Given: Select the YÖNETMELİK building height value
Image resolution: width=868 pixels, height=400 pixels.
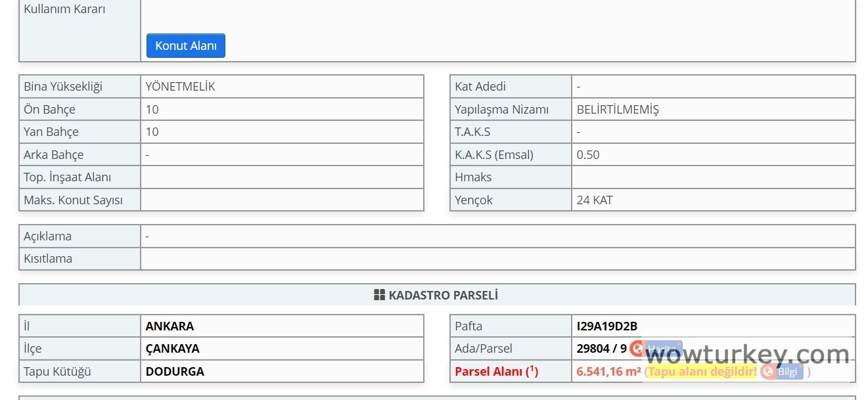Looking at the screenshot, I should point(181,87).
